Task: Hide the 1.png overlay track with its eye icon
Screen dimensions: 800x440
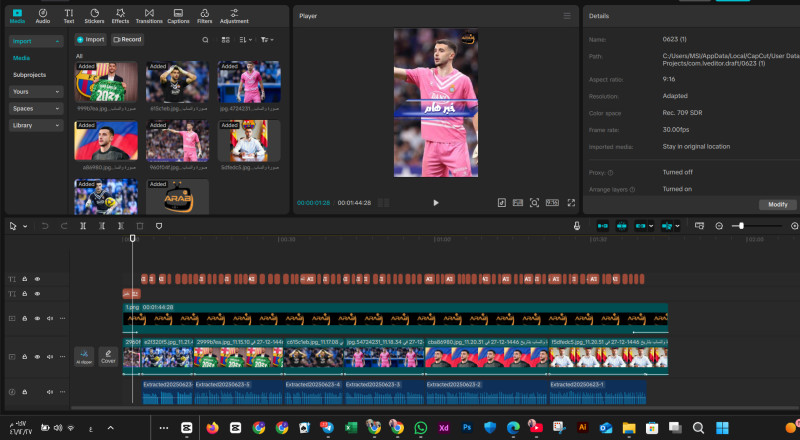Action: (x=38, y=318)
